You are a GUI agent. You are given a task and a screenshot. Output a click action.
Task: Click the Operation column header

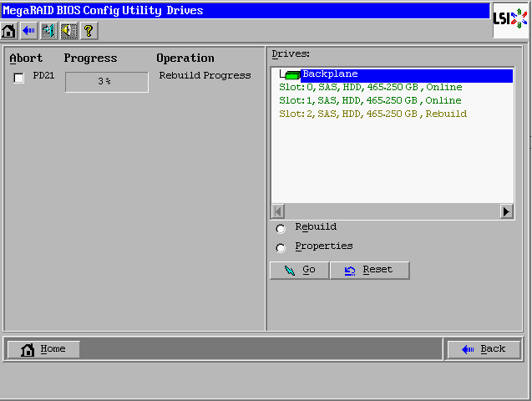[x=185, y=58]
